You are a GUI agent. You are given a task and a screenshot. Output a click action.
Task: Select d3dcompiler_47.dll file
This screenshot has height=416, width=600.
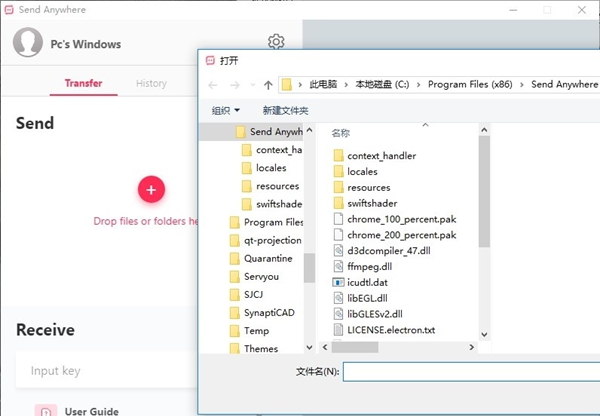pos(382,251)
